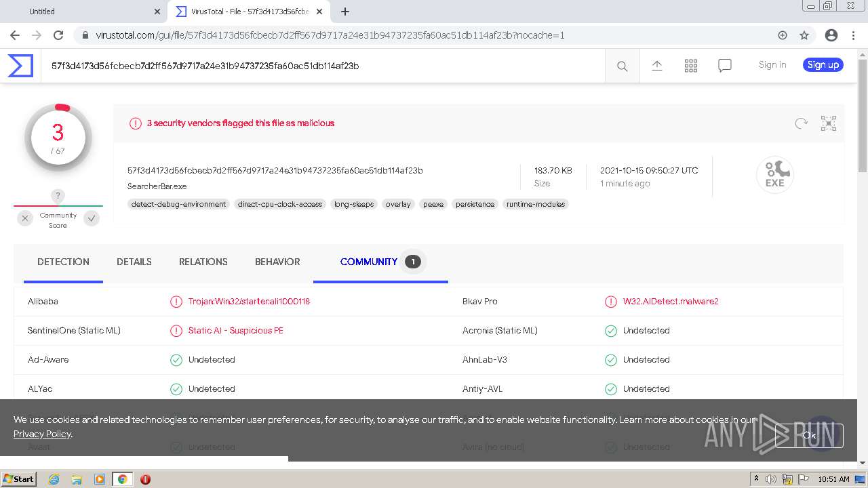
Task: Open a new tab with the plus button
Action: 344,12
